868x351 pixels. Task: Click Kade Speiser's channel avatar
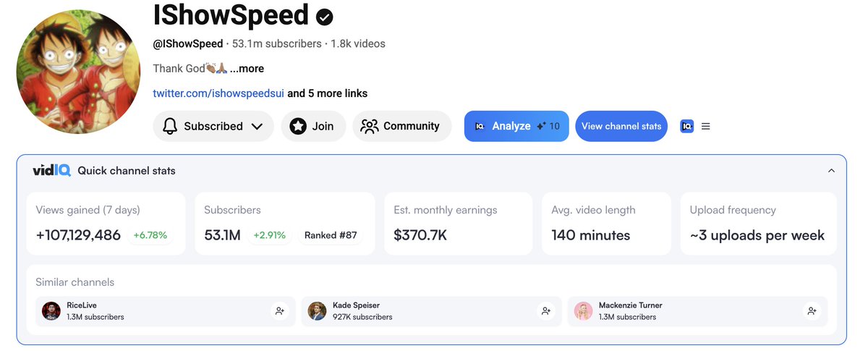318,311
